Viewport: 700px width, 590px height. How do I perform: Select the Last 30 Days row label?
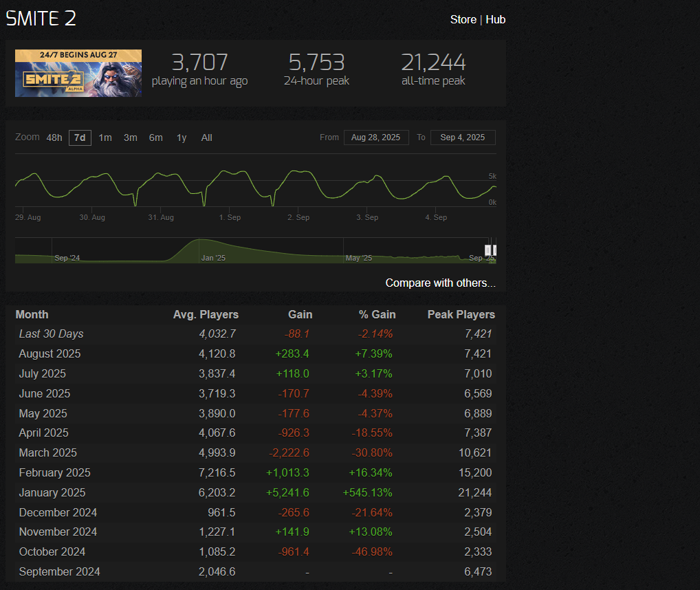[51, 334]
